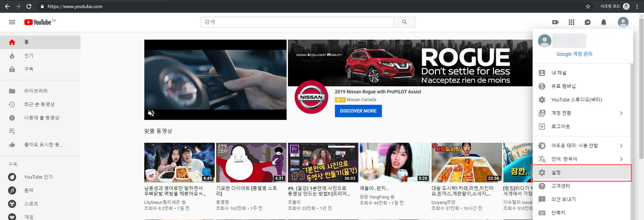Play the 4:31 총몇명 스토리 thumbnail
644x220 pixels.
pyautogui.click(x=251, y=163)
